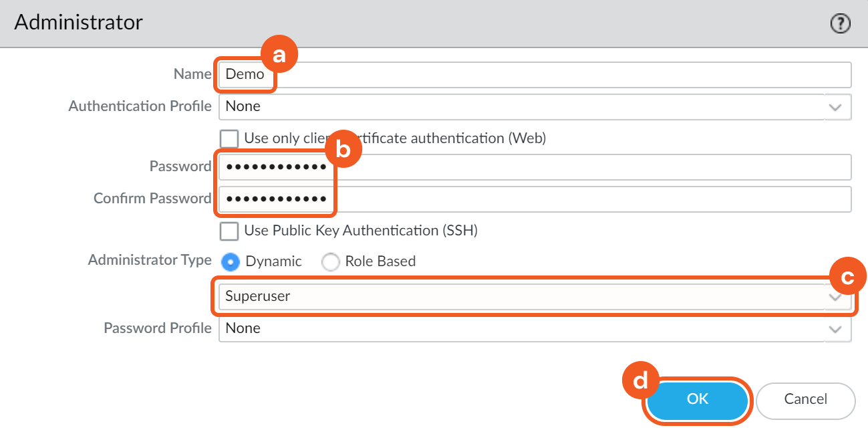Click the OK button
Viewport: 868px width, 440px height.
(x=698, y=399)
